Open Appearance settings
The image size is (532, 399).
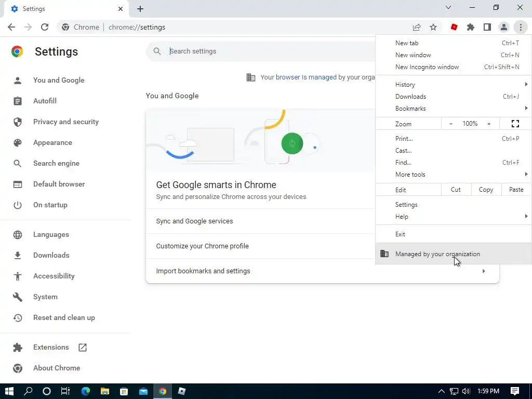pyautogui.click(x=52, y=142)
